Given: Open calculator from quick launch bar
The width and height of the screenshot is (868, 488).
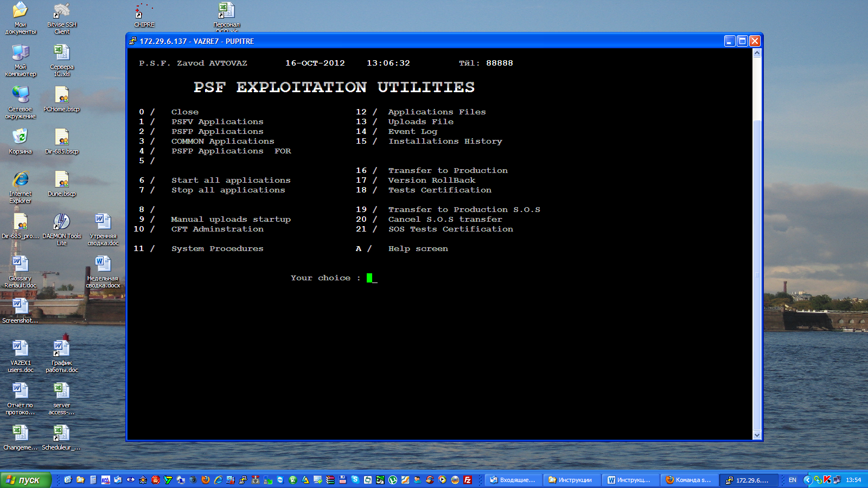Looking at the screenshot, I should click(x=93, y=480).
